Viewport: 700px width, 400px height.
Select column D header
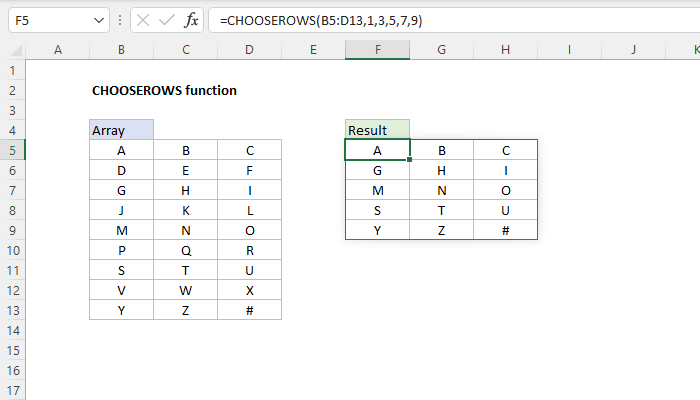click(250, 50)
